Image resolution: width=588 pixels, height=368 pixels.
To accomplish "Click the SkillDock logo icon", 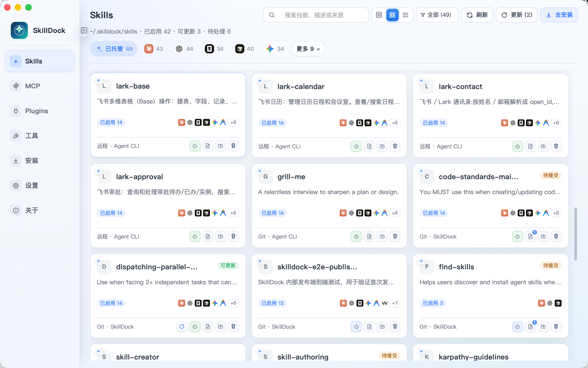I will 19,30.
